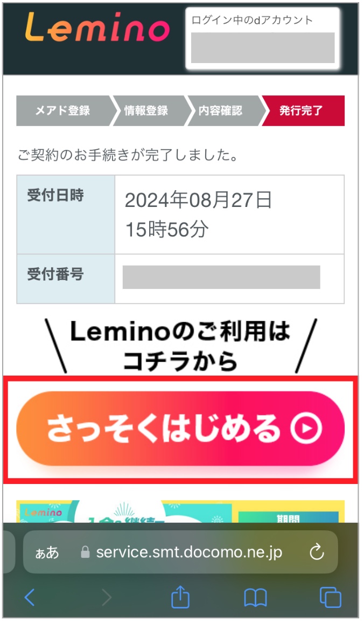
Task: Tap the back navigation arrow in Safari toolbar
Action: point(31,597)
